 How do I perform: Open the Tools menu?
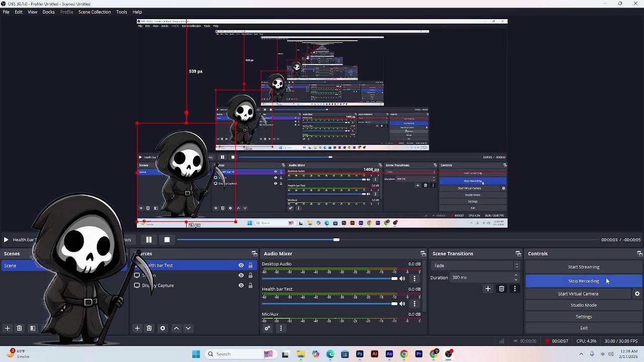click(x=121, y=12)
